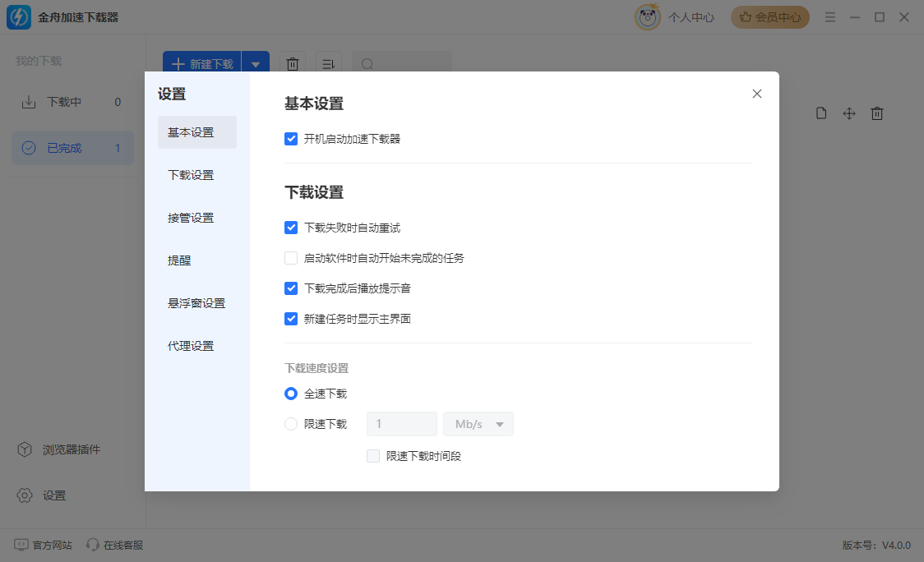Image resolution: width=924 pixels, height=562 pixels.
Task: Open the panda avatar profile icon
Action: click(x=648, y=17)
